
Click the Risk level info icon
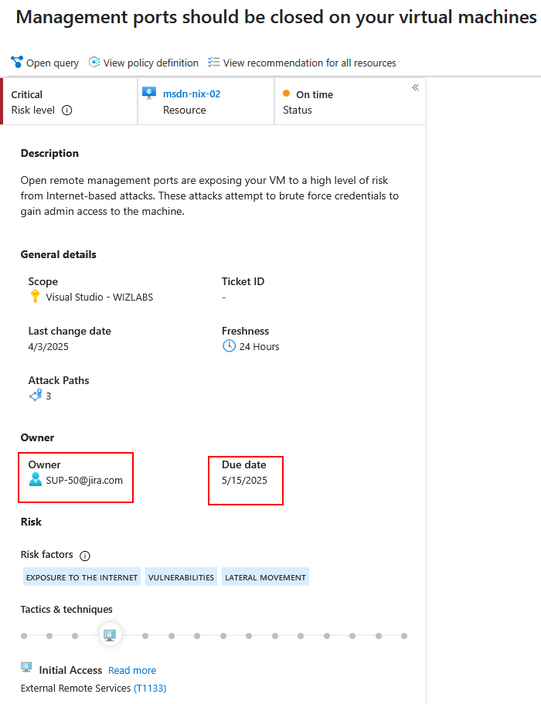pos(67,110)
